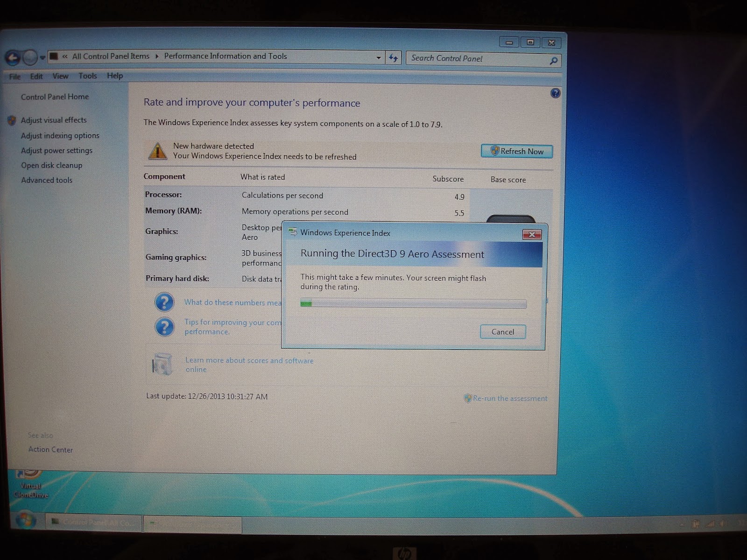Go back with the Back arrow button
This screenshot has height=560, width=747.
[x=13, y=58]
